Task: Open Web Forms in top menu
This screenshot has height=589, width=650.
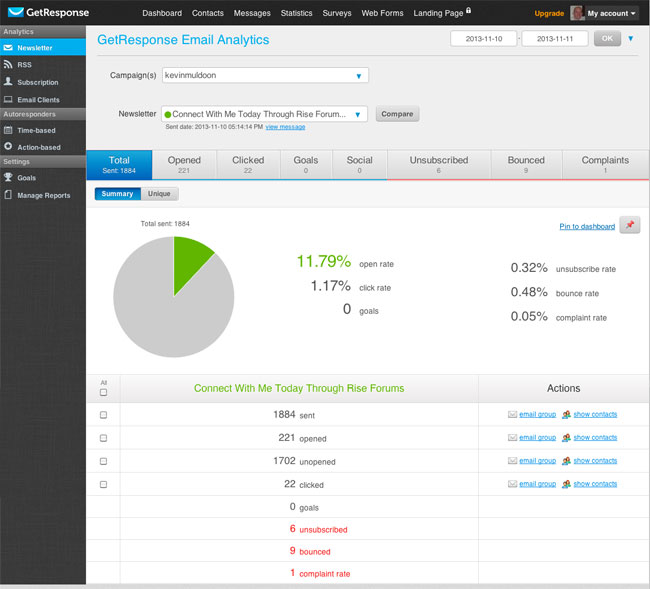Action: [x=382, y=13]
